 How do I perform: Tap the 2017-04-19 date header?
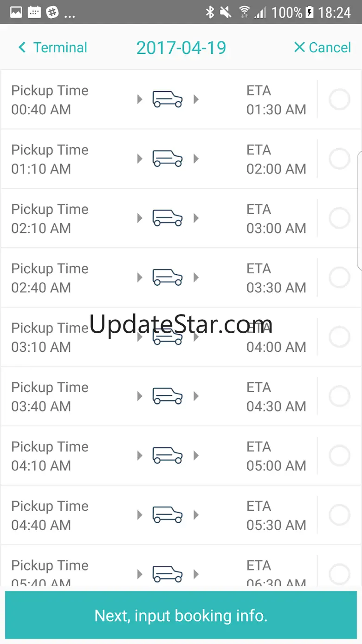[x=181, y=47]
